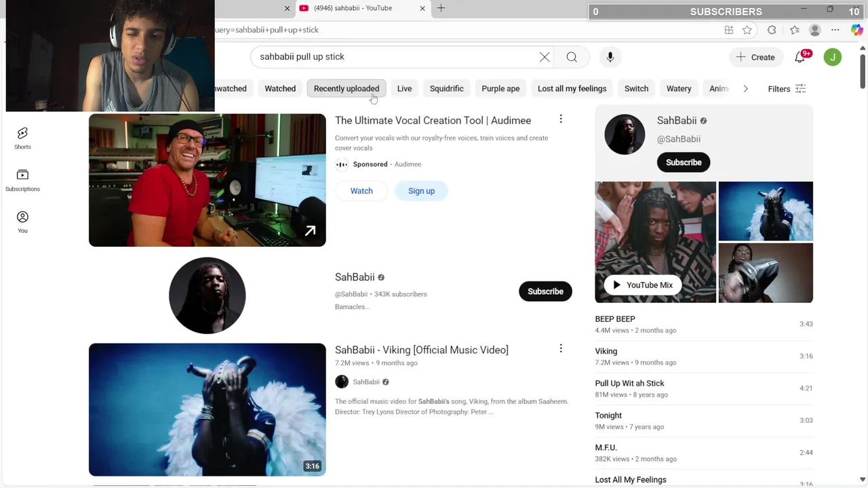The width and height of the screenshot is (868, 488).
Task: Open the three-dot menu on the Audimee ad
Action: click(x=561, y=119)
